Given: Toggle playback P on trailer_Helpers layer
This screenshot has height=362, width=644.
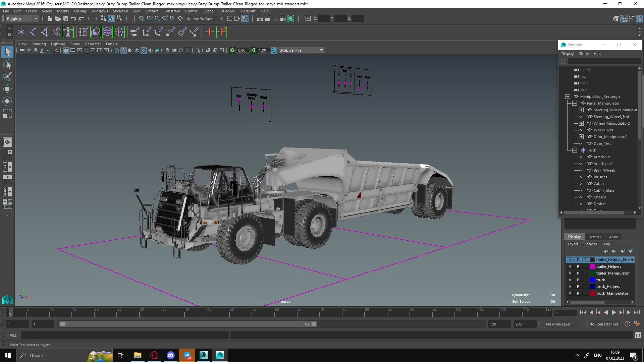Looking at the screenshot, I should coord(578,266).
